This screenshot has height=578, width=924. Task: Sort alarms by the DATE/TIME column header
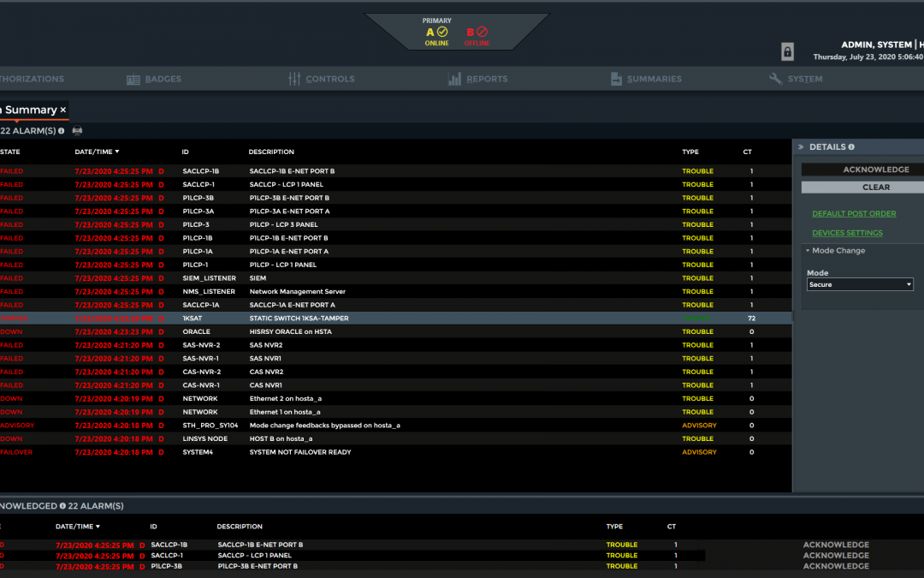point(97,152)
